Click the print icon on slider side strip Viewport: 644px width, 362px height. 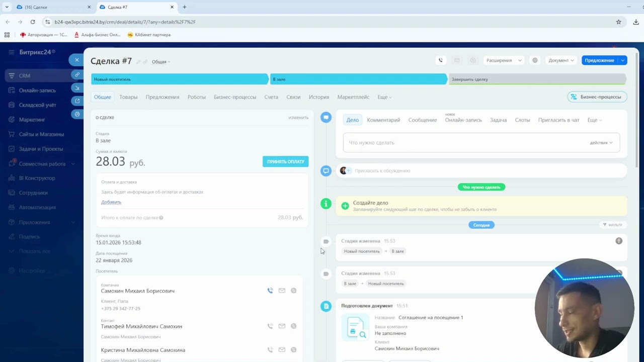tap(77, 114)
